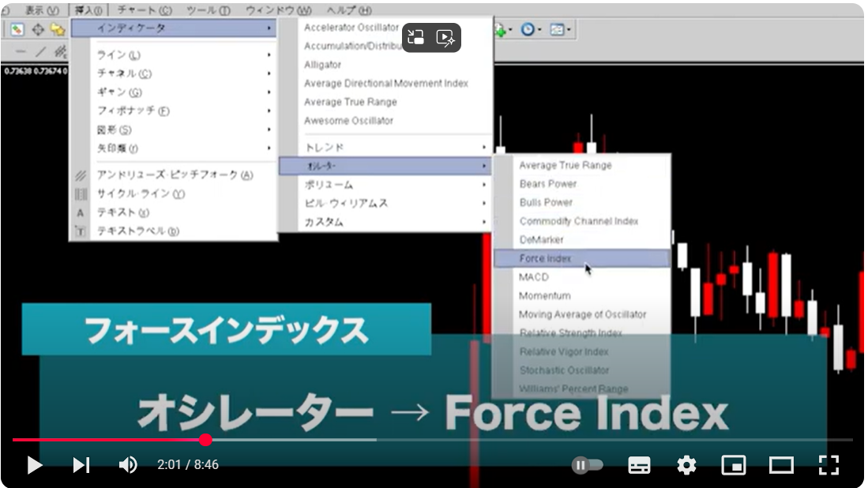
Task: Expand the インディケータ submenu item
Action: pos(173,28)
